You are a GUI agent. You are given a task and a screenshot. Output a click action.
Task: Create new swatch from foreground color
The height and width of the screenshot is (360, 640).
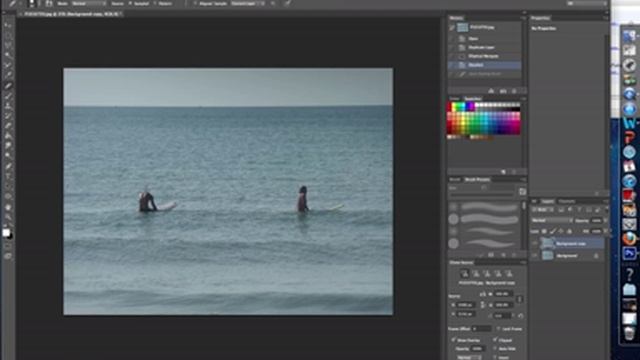pos(504,172)
